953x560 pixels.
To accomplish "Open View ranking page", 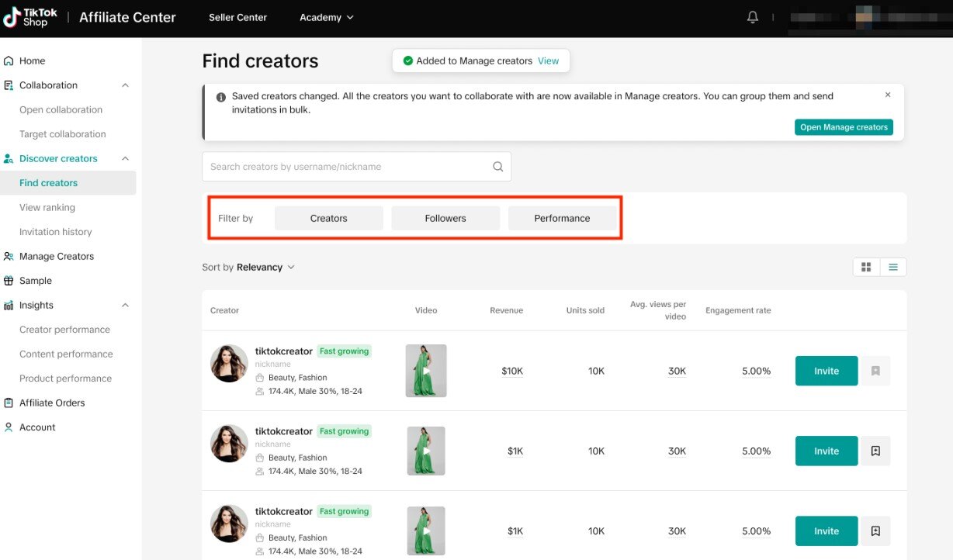I will (x=47, y=207).
